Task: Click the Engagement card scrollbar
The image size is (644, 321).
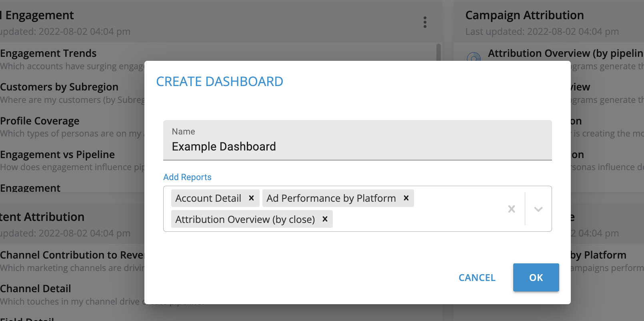Action: coord(438,52)
